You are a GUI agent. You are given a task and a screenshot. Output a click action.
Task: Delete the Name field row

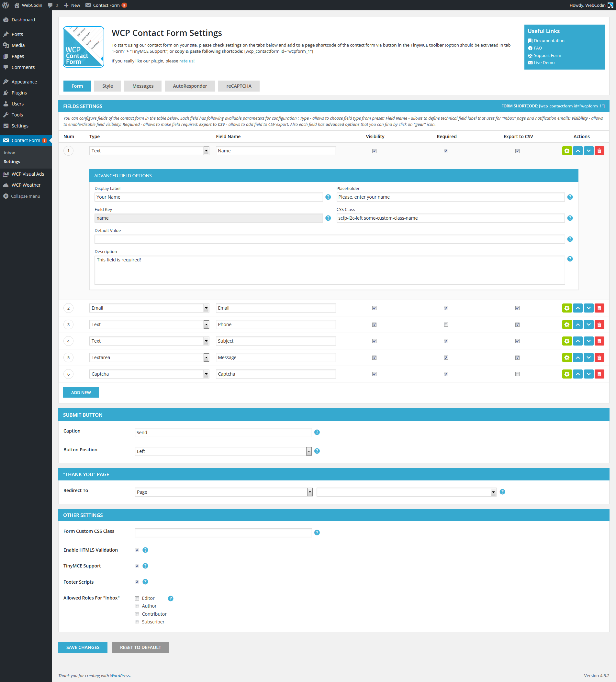click(x=599, y=150)
